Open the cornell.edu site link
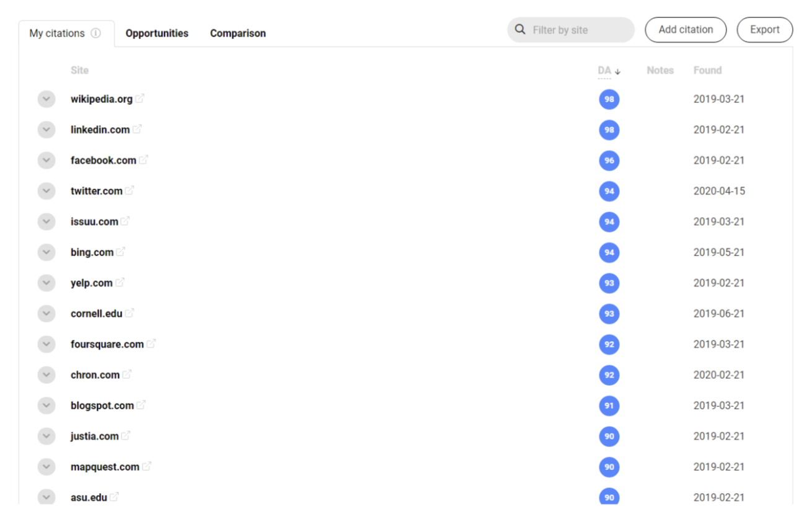The width and height of the screenshot is (812, 527). [x=96, y=314]
